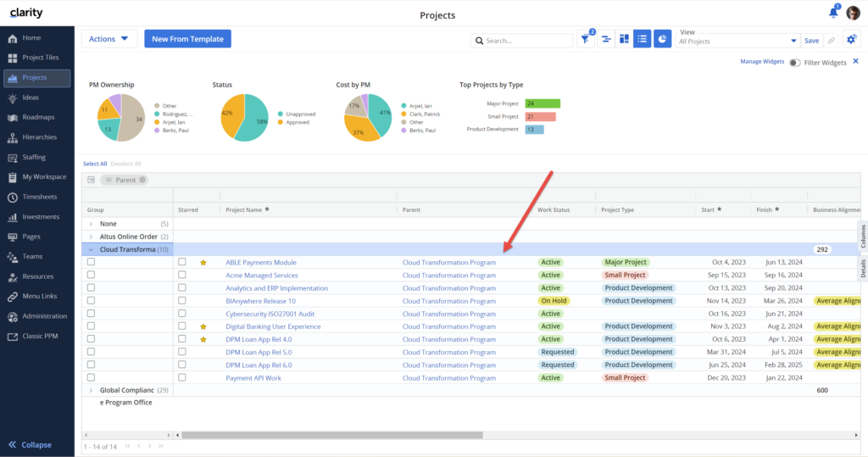Expand the Altus Online Order group

[91, 237]
